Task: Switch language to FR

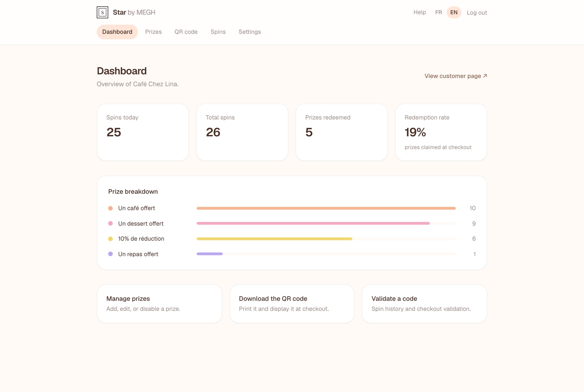Action: [x=438, y=12]
